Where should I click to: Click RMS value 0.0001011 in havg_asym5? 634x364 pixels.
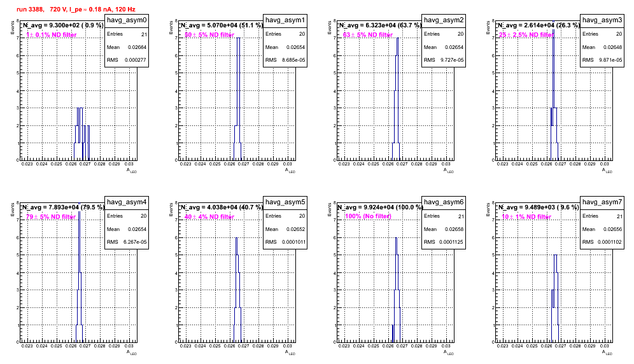pos(293,242)
